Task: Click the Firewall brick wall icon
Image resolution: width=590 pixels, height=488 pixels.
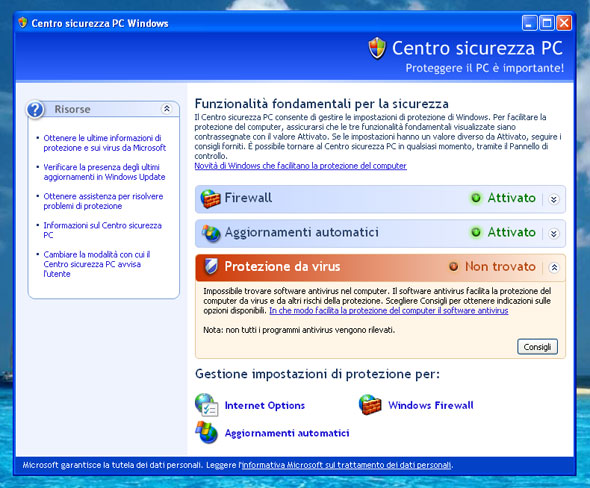Action: point(210,199)
